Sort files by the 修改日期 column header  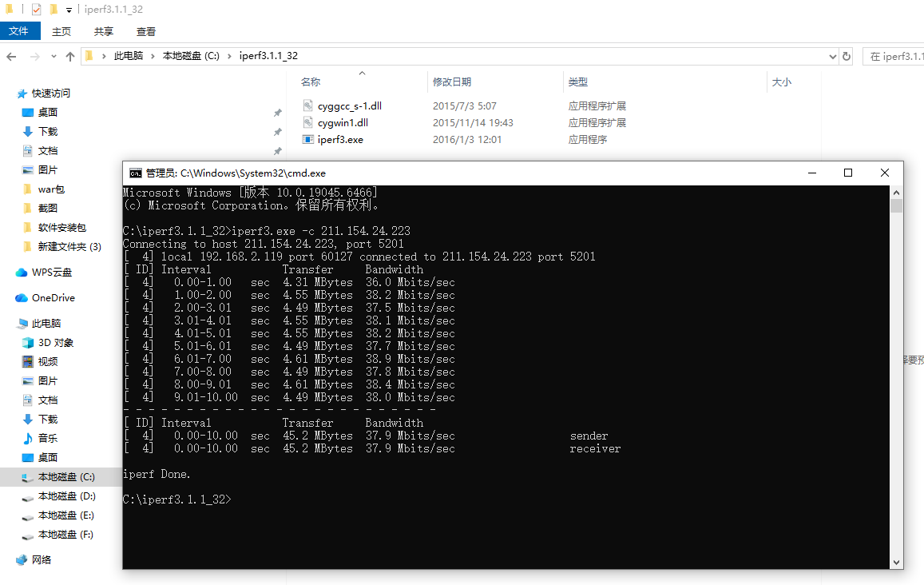452,82
